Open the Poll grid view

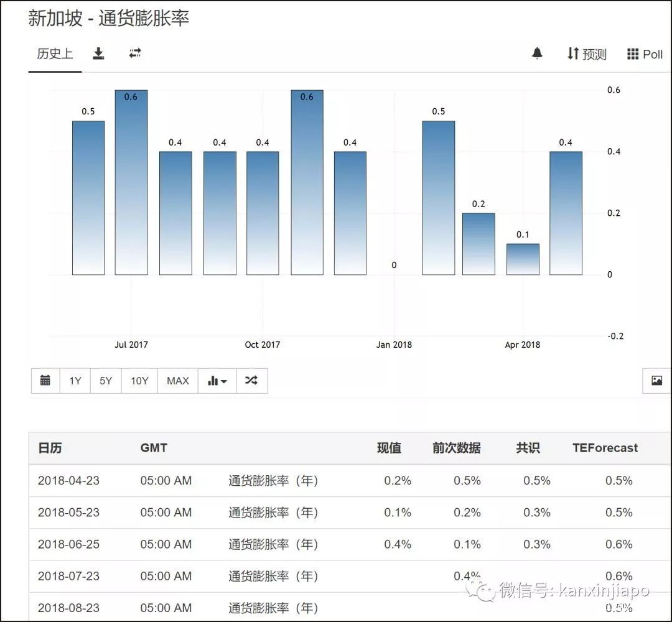pyautogui.click(x=645, y=54)
